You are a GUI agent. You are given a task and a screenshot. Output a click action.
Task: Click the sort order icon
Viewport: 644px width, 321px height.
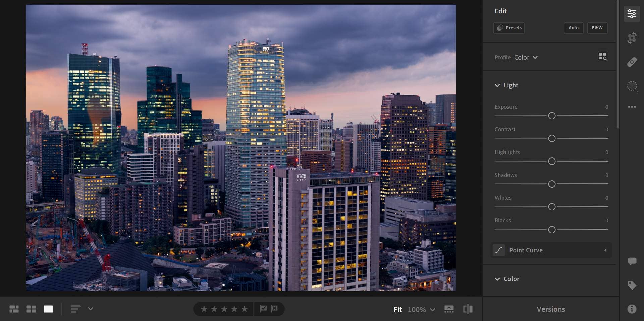(x=75, y=309)
